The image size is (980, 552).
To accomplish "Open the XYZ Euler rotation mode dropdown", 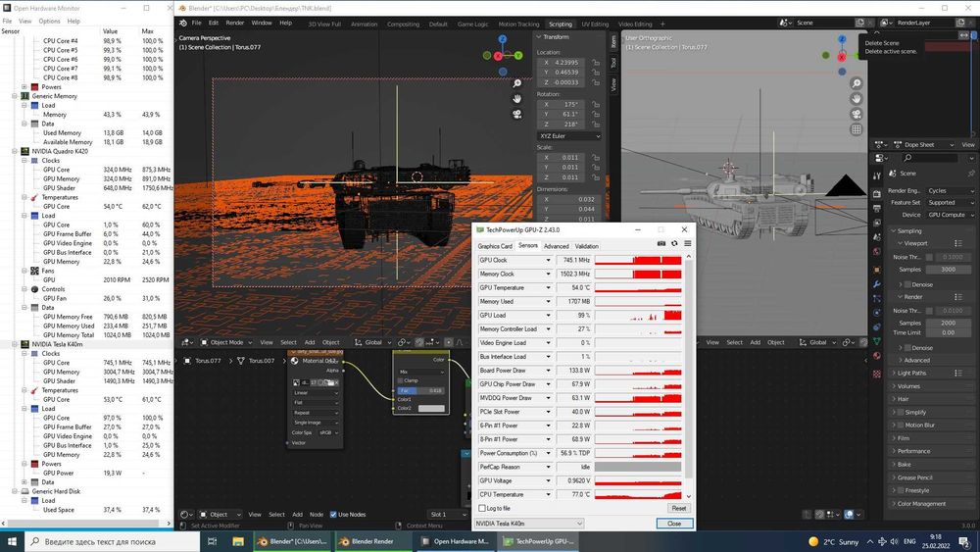I will pyautogui.click(x=569, y=135).
